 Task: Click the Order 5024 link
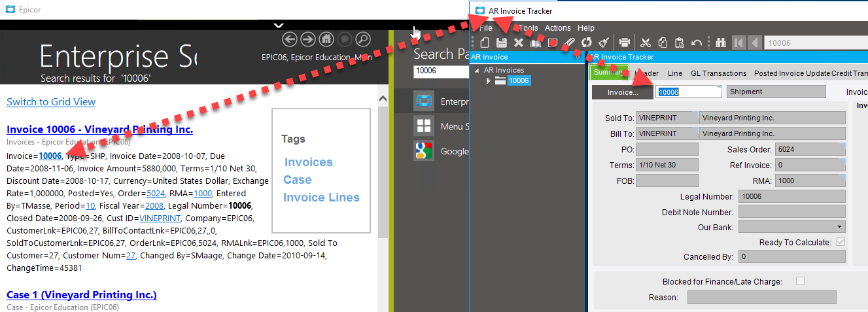[156, 194]
